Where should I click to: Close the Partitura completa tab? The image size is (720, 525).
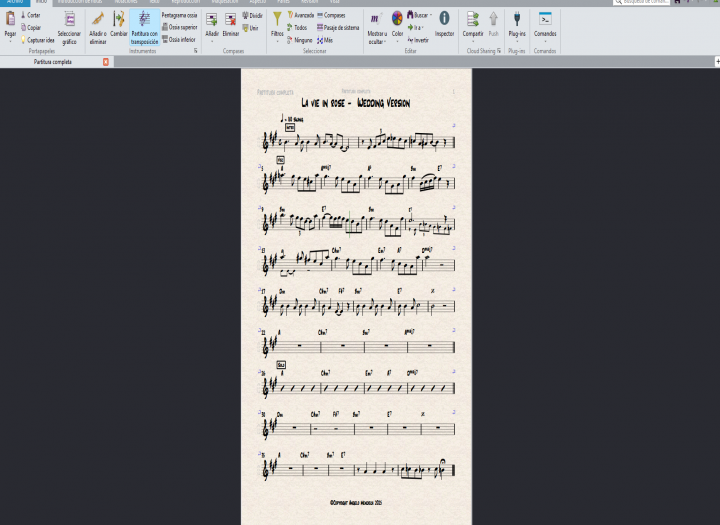pyautogui.click(x=106, y=62)
